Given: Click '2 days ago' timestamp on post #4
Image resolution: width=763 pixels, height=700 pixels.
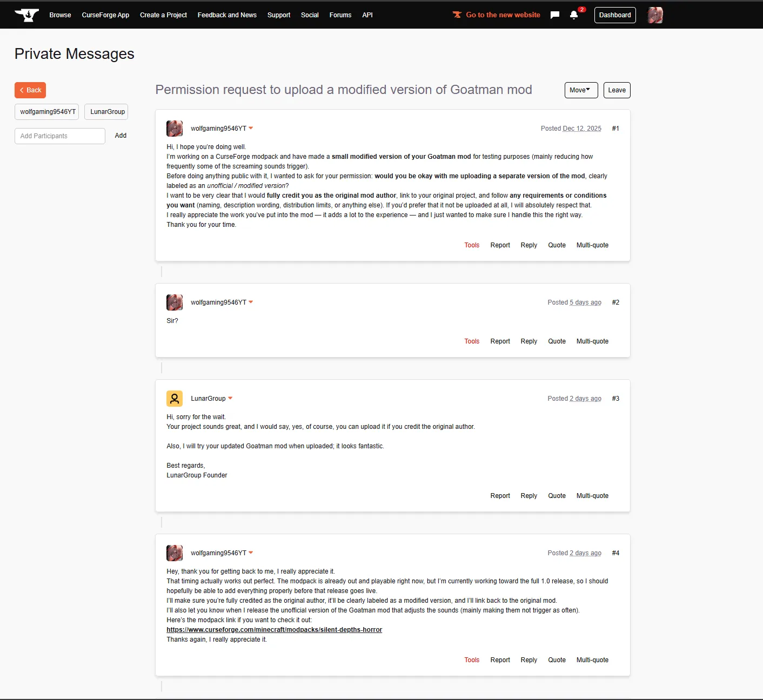Looking at the screenshot, I should [x=585, y=553].
